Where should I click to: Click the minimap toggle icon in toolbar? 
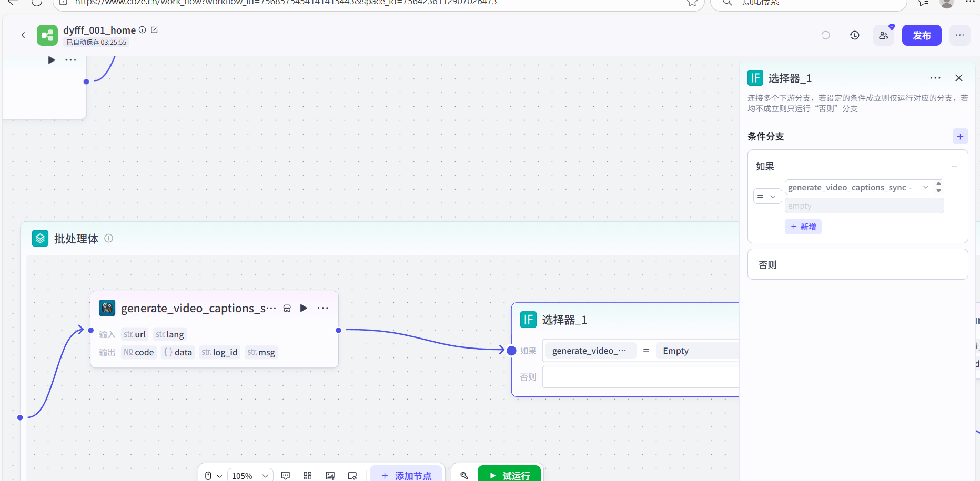(352, 475)
